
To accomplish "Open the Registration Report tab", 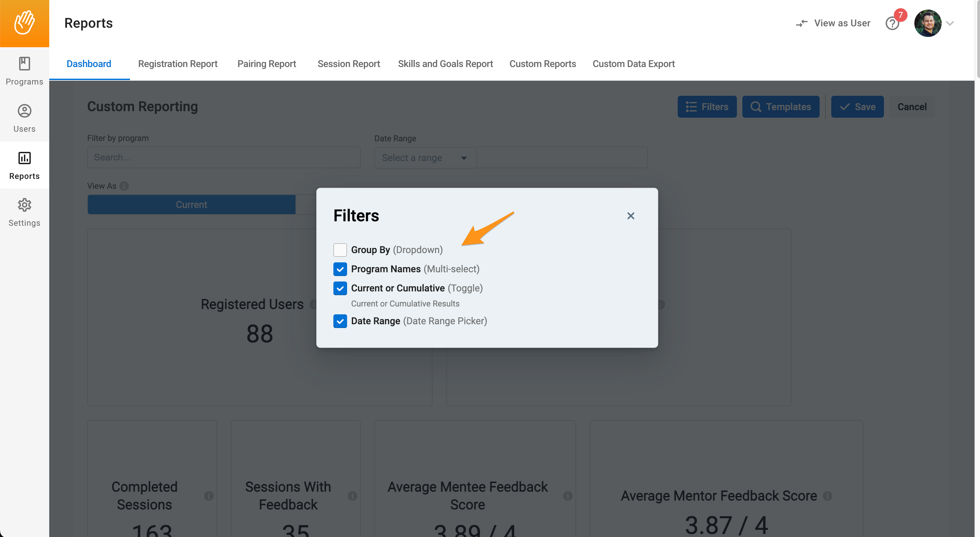I will click(178, 64).
